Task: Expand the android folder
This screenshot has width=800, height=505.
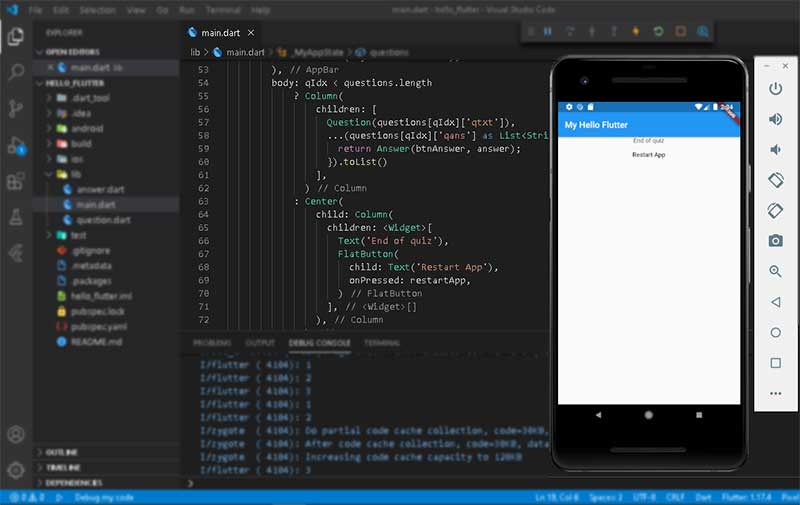Action: tap(88, 128)
